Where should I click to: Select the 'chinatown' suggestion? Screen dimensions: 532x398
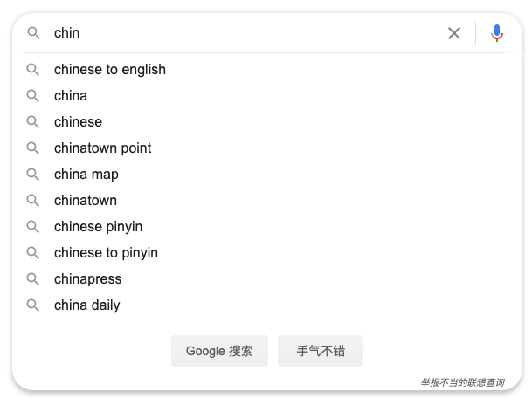point(86,201)
